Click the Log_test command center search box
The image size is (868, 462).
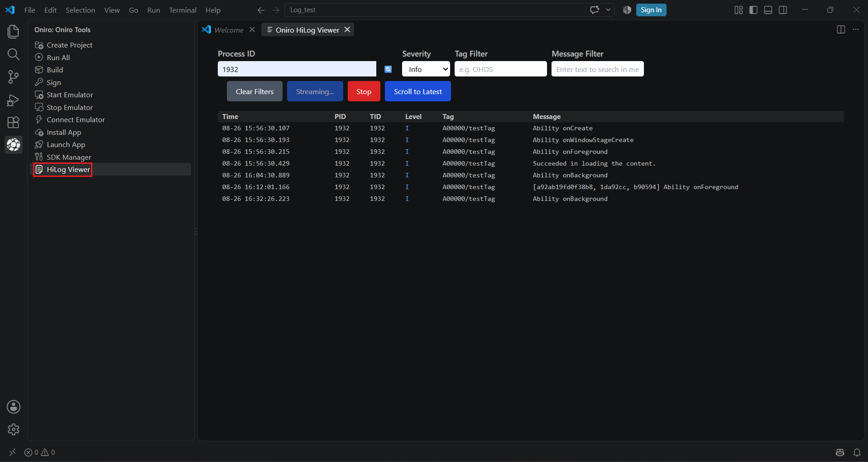coord(435,10)
